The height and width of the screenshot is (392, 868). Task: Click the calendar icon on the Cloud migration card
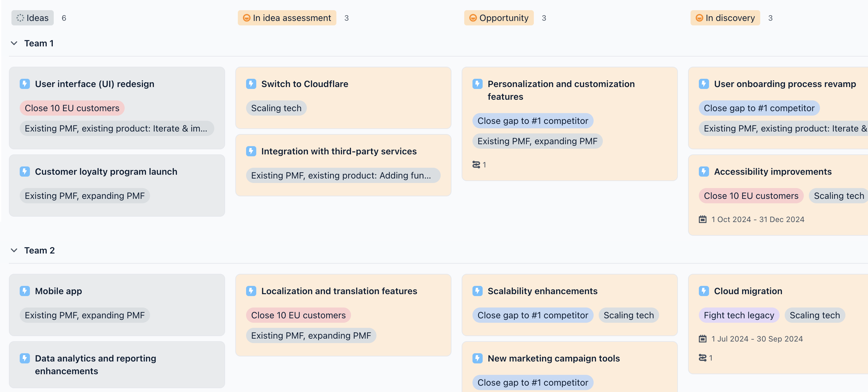(x=703, y=338)
